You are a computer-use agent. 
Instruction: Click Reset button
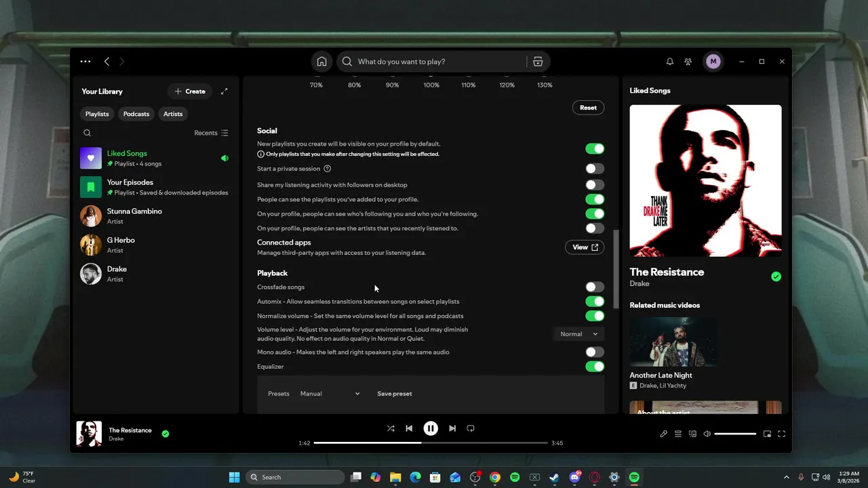588,108
